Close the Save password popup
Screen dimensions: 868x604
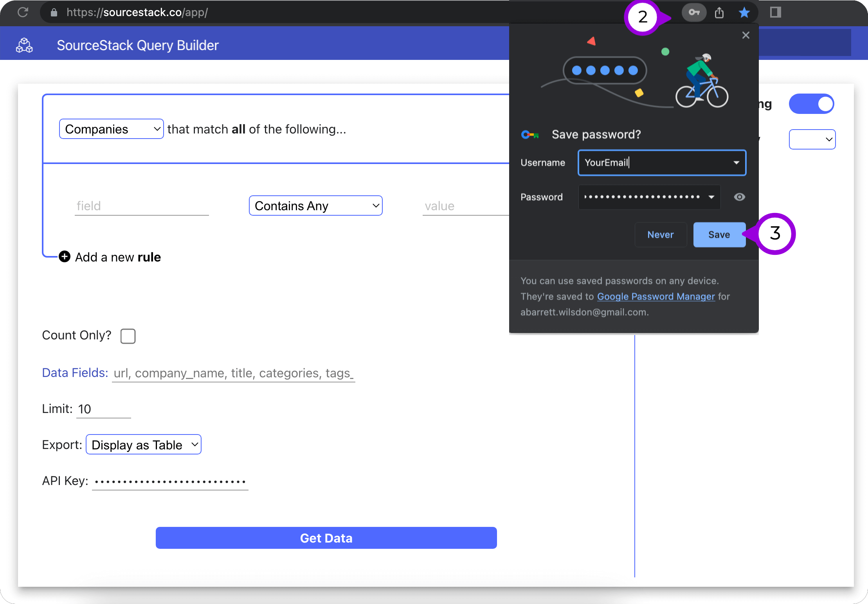746,35
